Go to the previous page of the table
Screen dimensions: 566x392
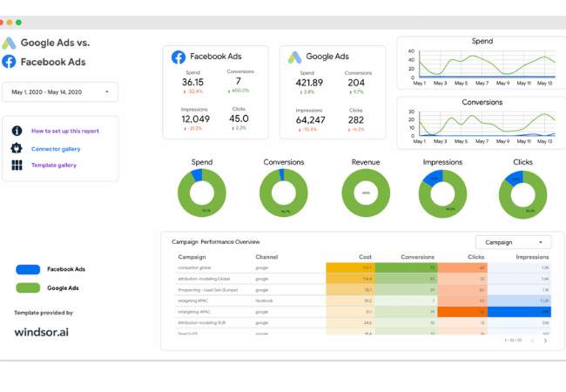533,341
